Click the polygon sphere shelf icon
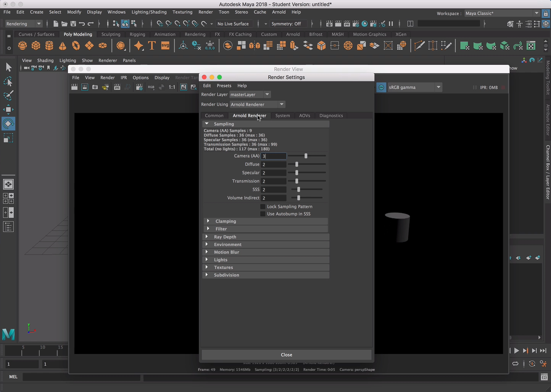The height and width of the screenshot is (392, 551). (23, 46)
